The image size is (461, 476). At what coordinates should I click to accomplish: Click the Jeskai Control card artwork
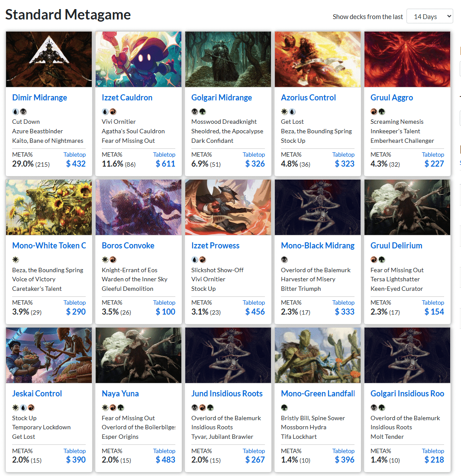(x=49, y=355)
